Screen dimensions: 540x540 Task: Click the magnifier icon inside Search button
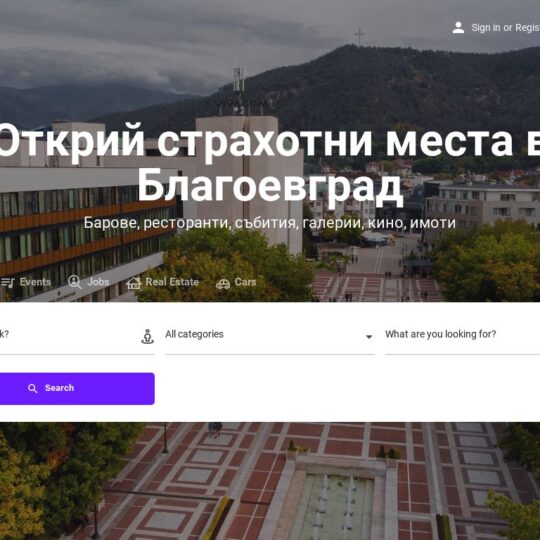[x=33, y=389]
